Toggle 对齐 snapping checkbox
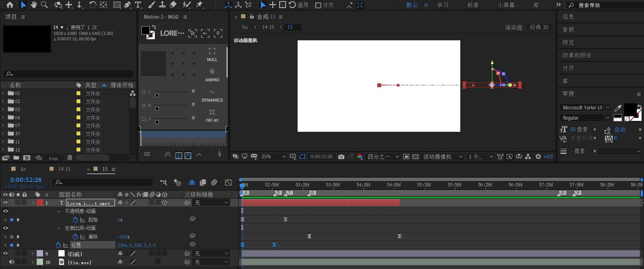The width and height of the screenshot is (644, 269). tap(318, 5)
